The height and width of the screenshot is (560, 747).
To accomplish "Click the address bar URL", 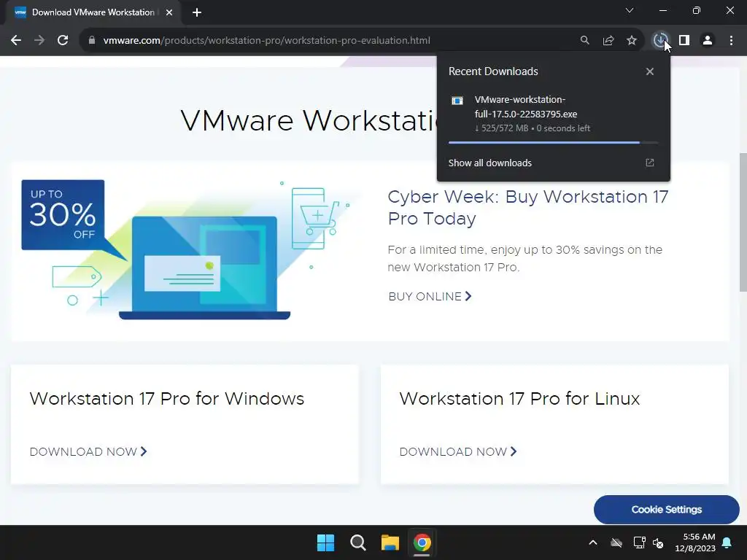I will [x=267, y=41].
